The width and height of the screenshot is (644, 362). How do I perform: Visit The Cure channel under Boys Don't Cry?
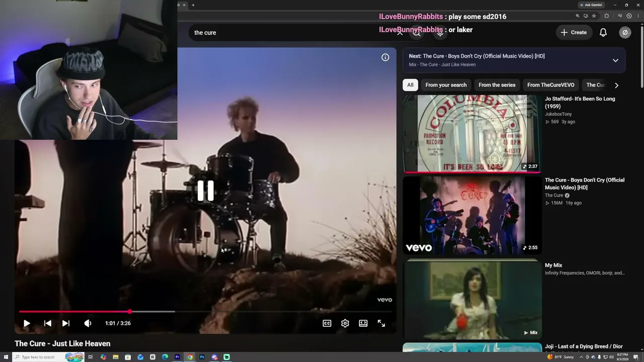point(554,196)
